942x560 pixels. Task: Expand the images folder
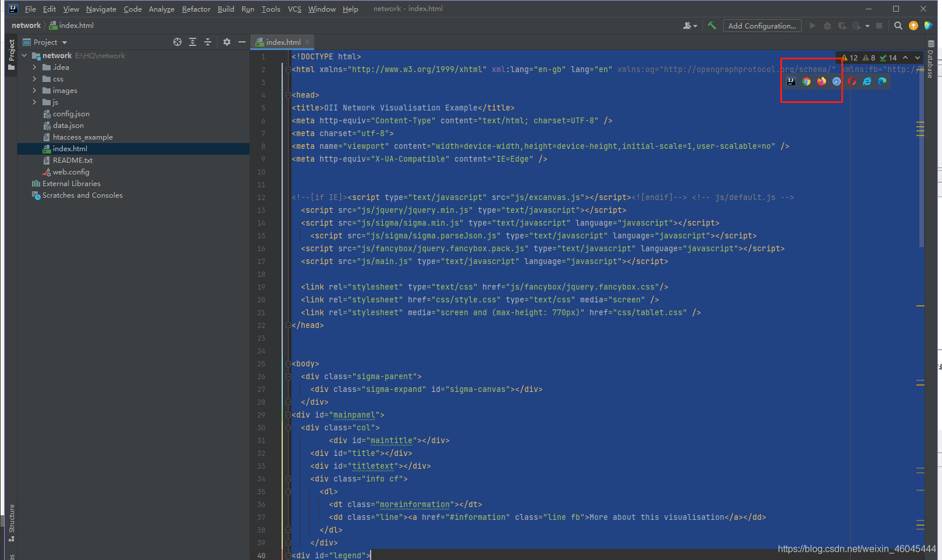click(x=34, y=91)
